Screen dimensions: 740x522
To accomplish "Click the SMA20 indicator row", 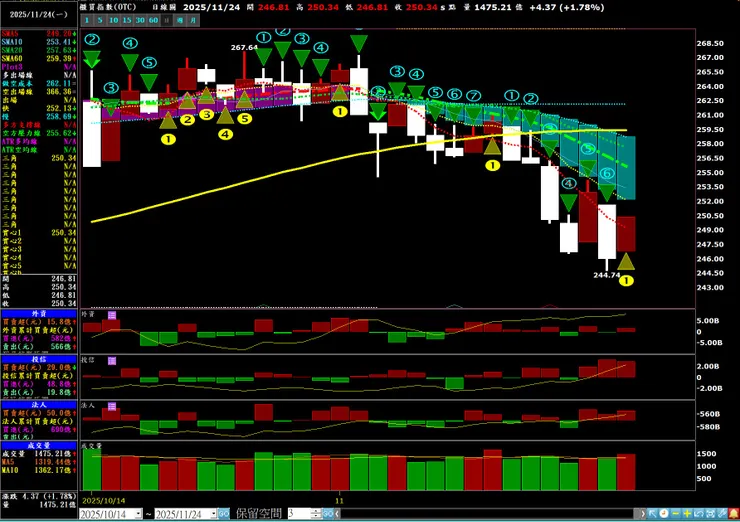I will (x=39, y=50).
